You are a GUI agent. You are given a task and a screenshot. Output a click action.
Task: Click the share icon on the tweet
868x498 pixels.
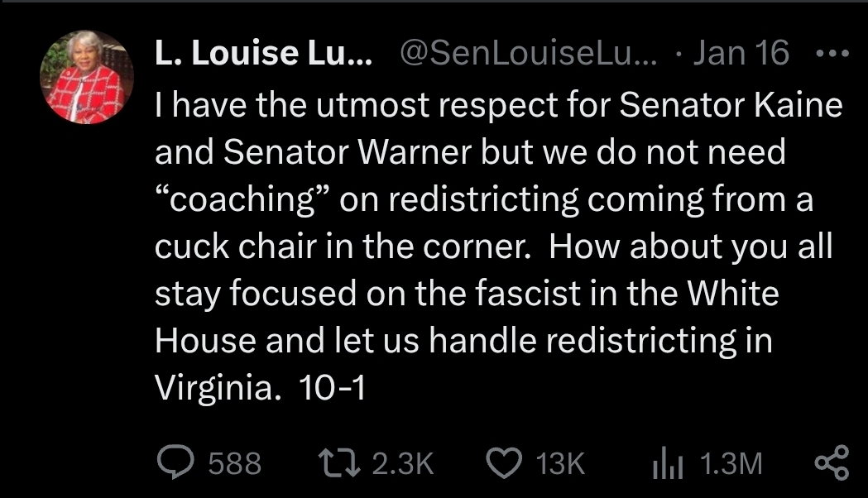[832, 462]
